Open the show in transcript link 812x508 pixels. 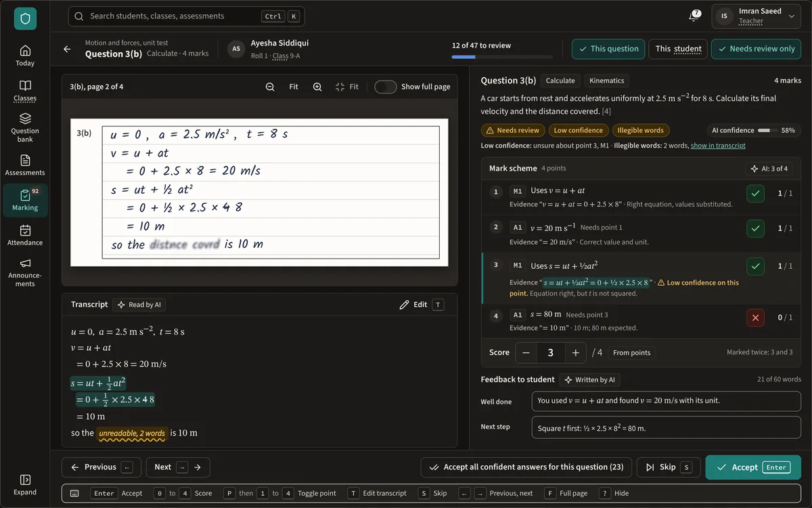[x=718, y=146]
